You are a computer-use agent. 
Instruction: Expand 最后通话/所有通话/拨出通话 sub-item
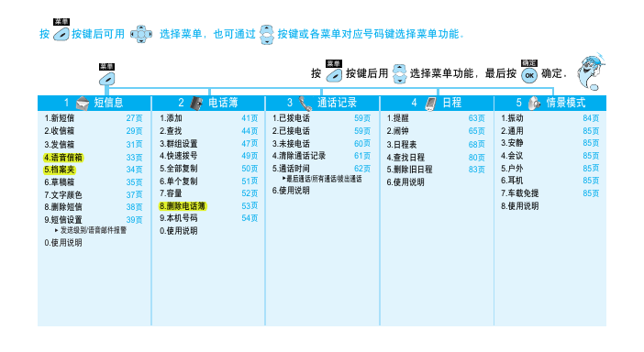(322, 179)
